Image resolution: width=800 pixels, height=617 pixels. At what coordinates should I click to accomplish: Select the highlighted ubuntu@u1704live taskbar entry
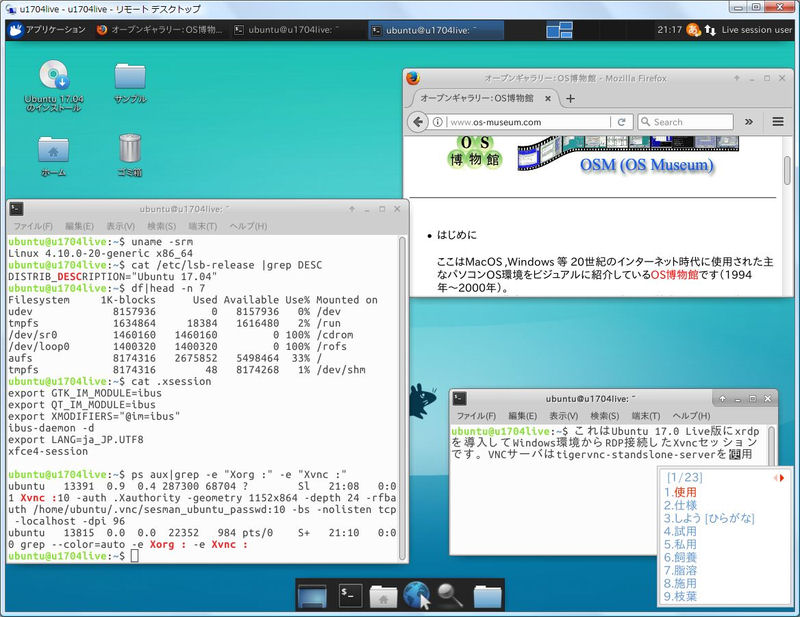(x=436, y=30)
